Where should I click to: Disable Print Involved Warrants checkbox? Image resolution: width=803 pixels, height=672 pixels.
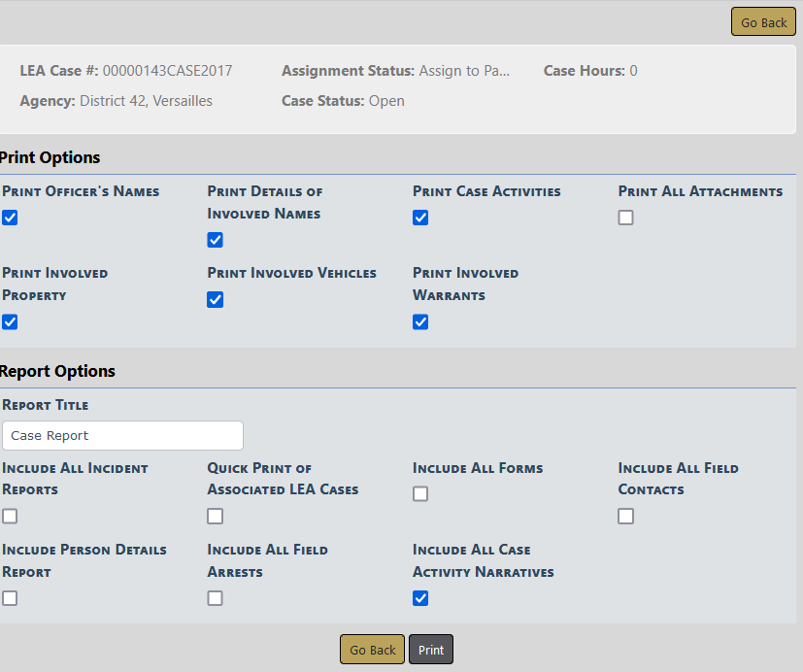[x=420, y=322]
